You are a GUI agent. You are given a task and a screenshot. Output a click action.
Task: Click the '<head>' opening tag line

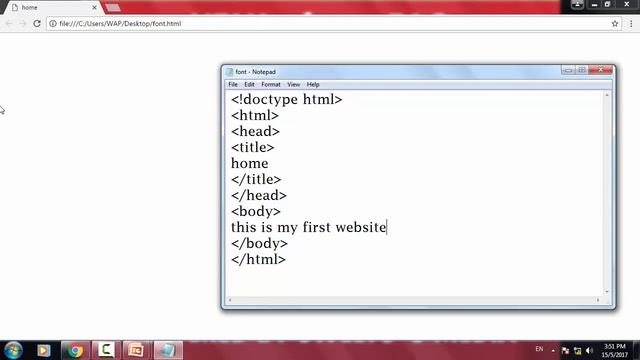click(x=256, y=131)
